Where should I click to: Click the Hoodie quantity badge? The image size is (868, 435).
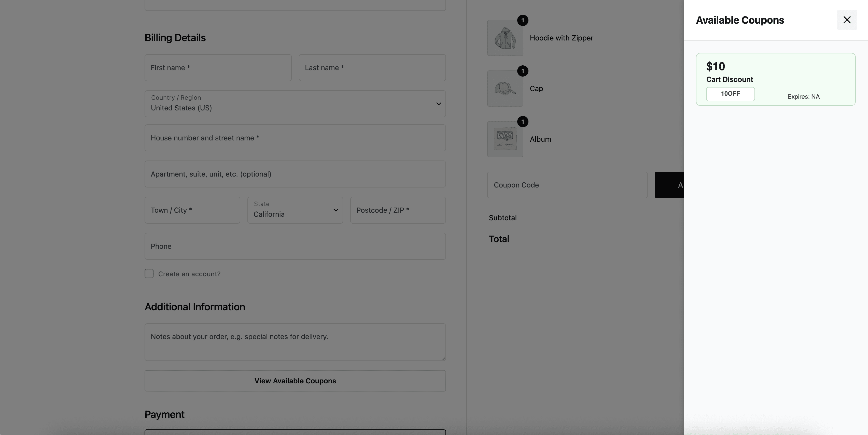click(x=522, y=21)
